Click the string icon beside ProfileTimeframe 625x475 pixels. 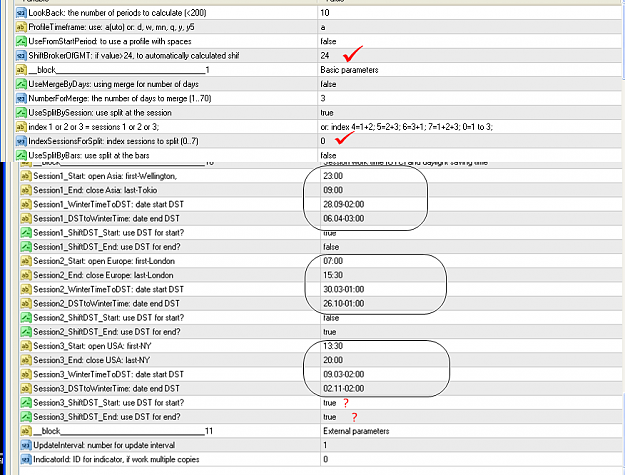point(21,27)
